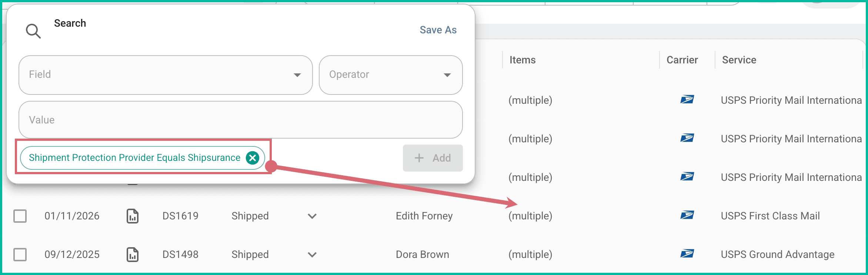Open the document icon beside order DS1498

click(x=133, y=255)
